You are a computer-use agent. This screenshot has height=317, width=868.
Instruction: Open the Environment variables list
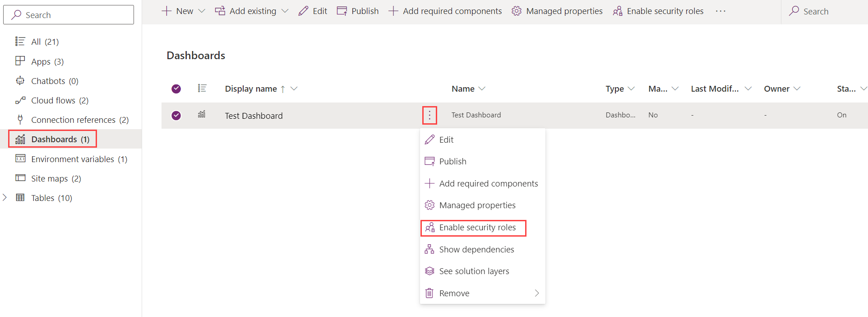pyautogui.click(x=71, y=159)
